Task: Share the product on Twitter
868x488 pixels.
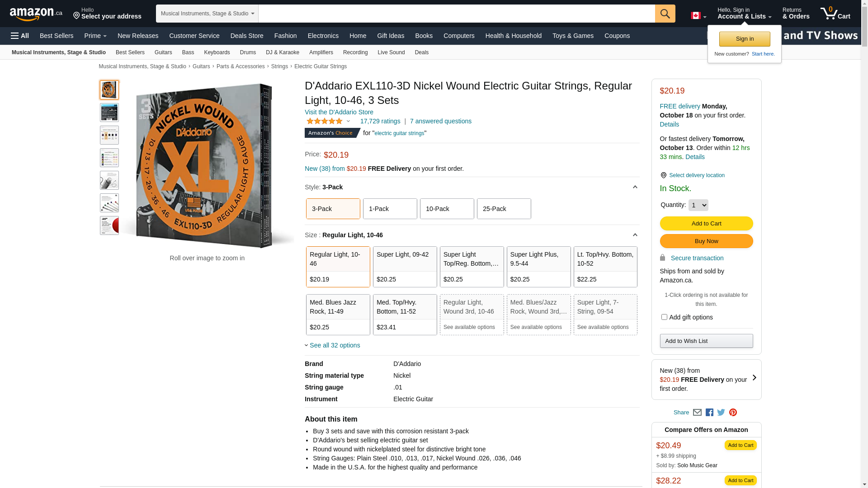Action: pyautogui.click(x=721, y=412)
